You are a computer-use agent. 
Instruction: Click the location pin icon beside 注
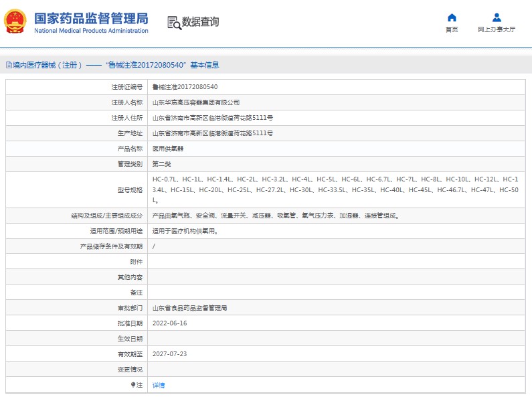pos(133,385)
